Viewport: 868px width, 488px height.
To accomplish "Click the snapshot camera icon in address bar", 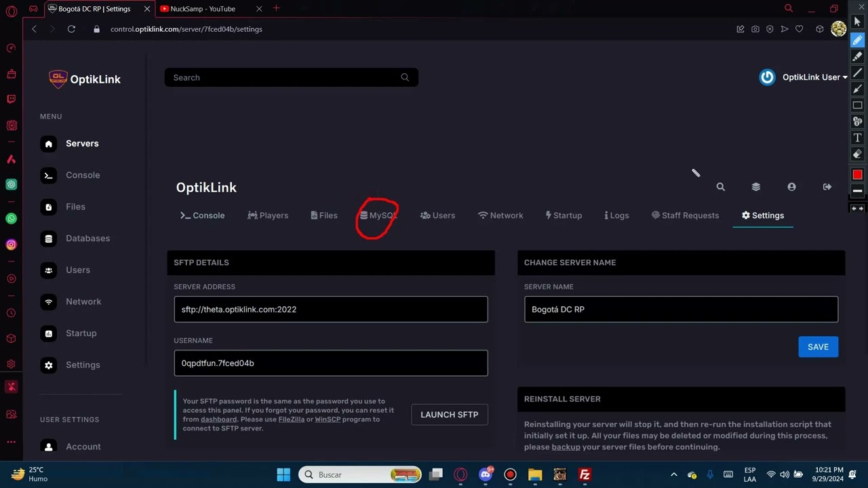I will click(755, 29).
